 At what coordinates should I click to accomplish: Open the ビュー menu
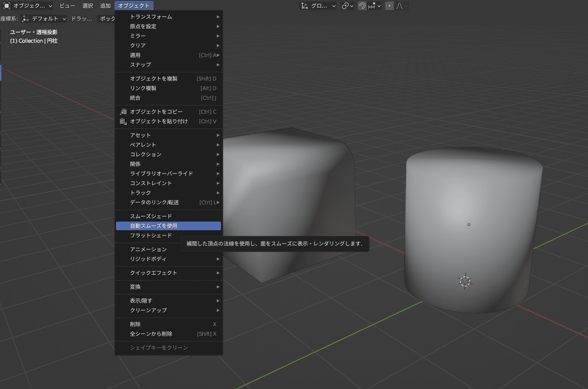click(67, 6)
